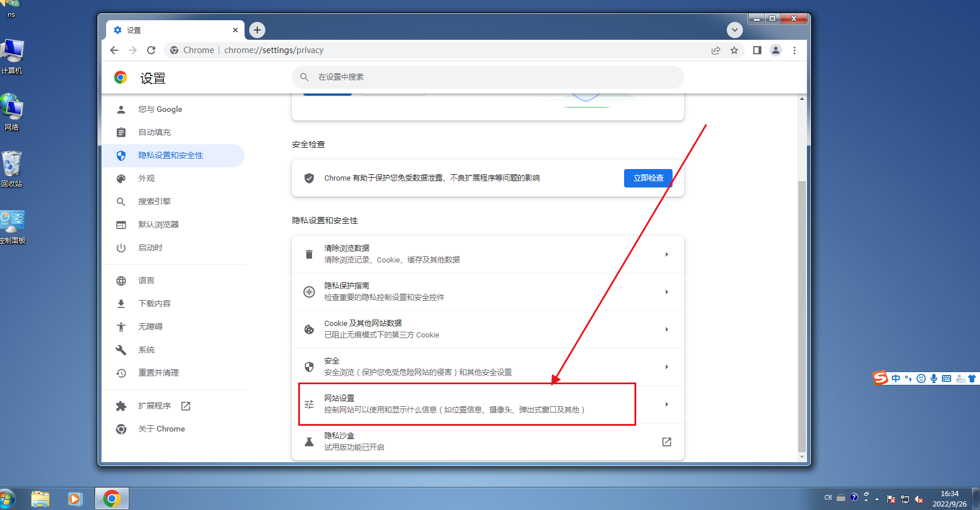Launch the media player from the taskbar
This screenshot has height=510, width=980.
75,499
